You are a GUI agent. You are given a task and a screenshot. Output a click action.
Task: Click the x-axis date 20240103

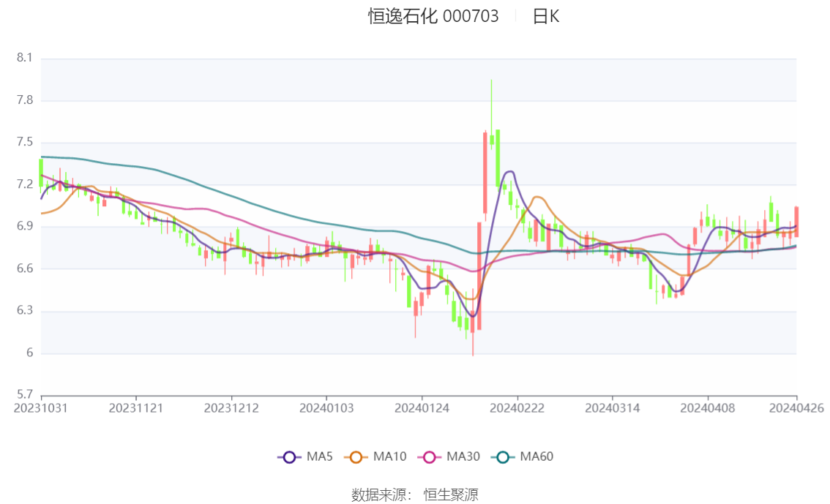pos(326,408)
